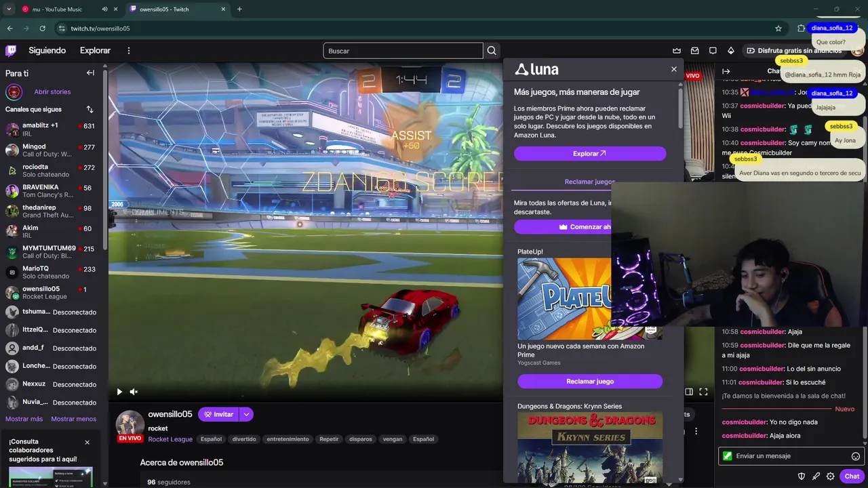Reload the Twitch page

coord(42,28)
